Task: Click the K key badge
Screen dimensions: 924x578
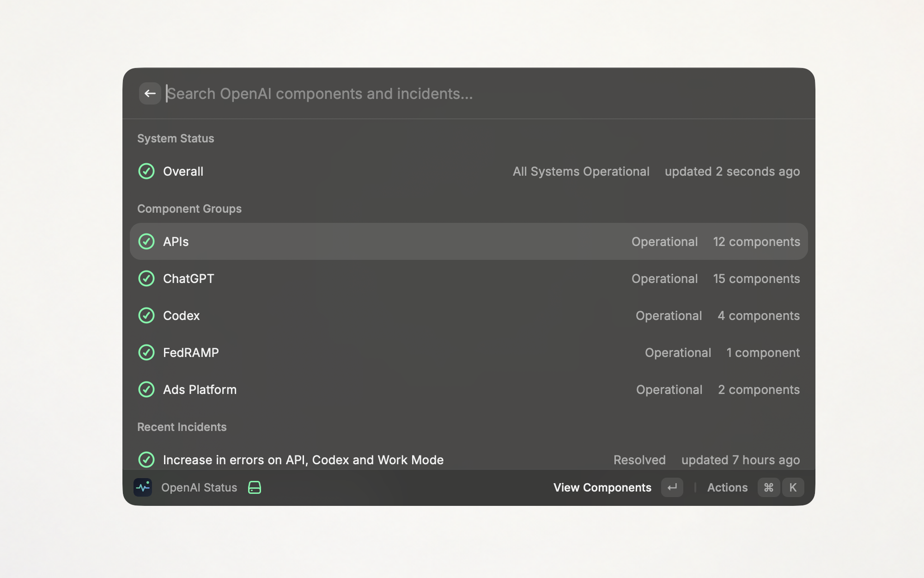Action: pyautogui.click(x=793, y=487)
